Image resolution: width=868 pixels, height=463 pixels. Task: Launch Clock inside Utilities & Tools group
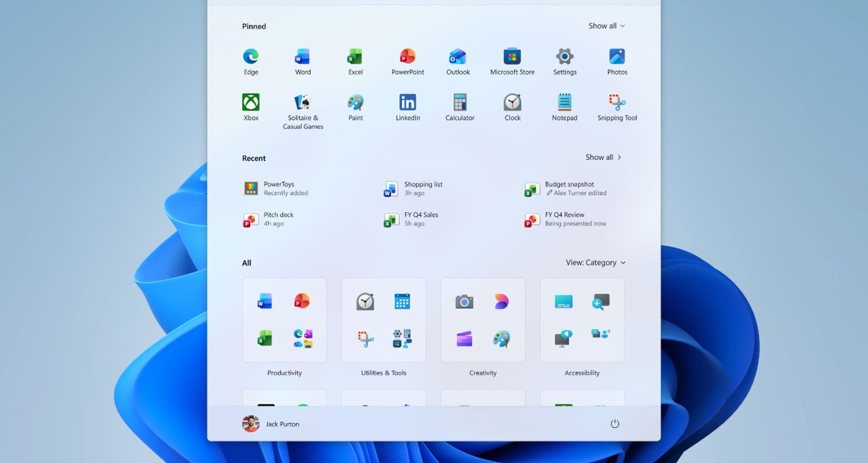365,301
